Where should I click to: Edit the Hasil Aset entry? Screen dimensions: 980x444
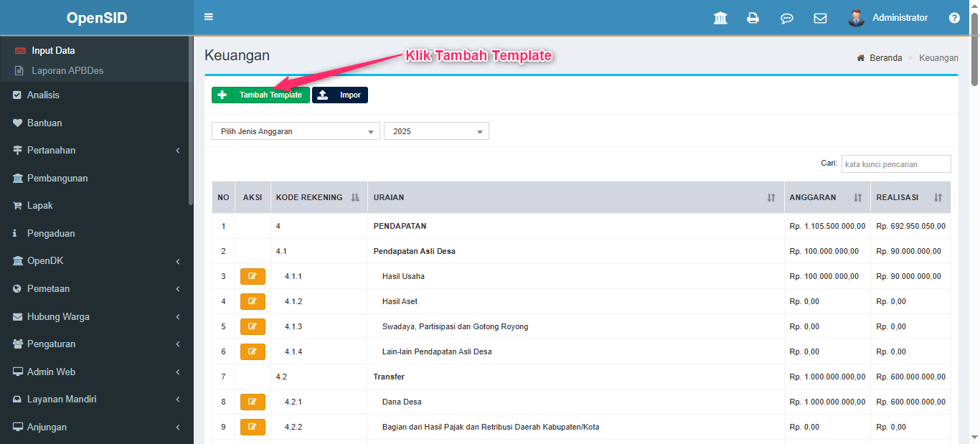pyautogui.click(x=253, y=301)
